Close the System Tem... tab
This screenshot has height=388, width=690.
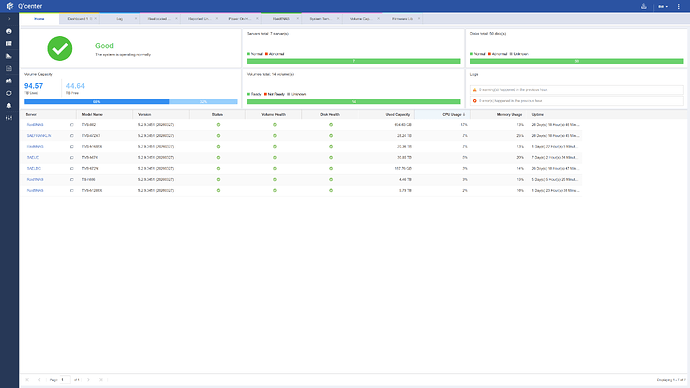click(338, 18)
